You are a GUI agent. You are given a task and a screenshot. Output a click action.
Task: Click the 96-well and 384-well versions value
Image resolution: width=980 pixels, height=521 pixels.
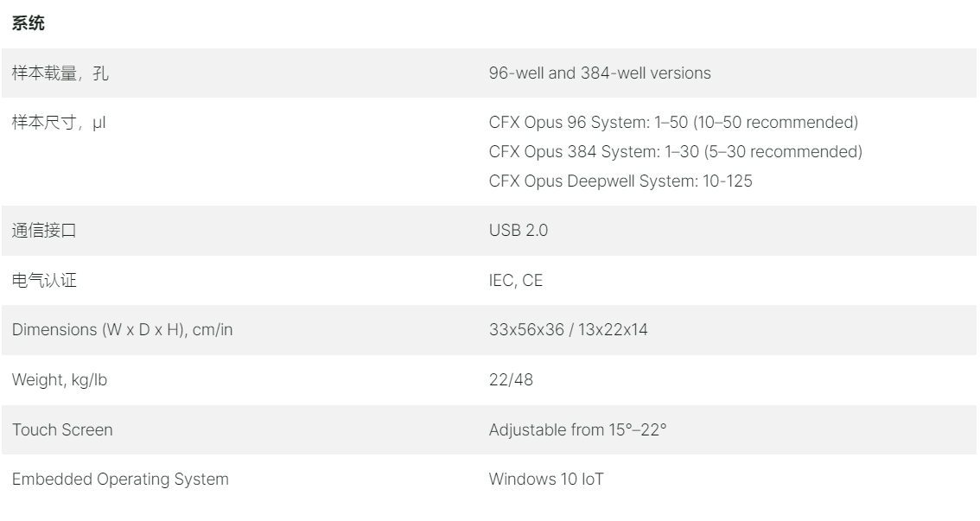pyautogui.click(x=600, y=73)
